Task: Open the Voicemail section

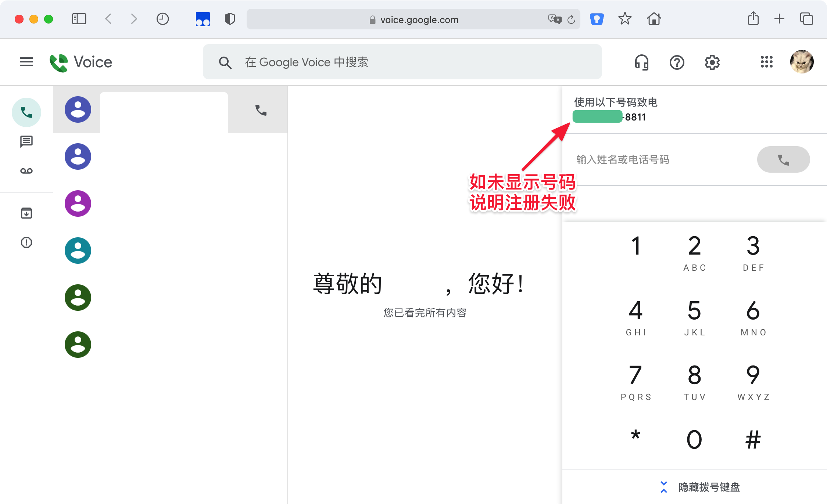Action: click(26, 171)
